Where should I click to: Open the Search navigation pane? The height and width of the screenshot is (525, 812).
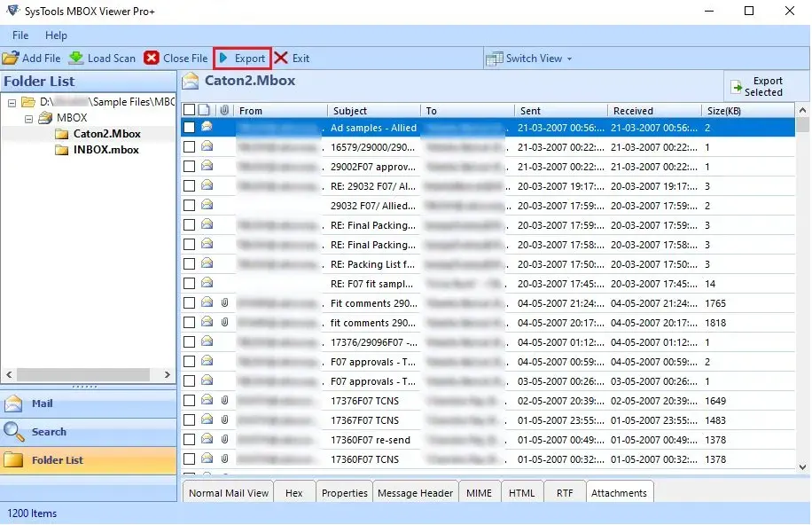88,432
